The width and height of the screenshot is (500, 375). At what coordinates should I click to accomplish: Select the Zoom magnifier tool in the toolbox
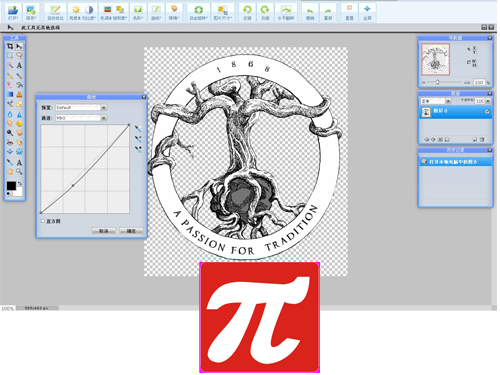pyautogui.click(x=19, y=172)
